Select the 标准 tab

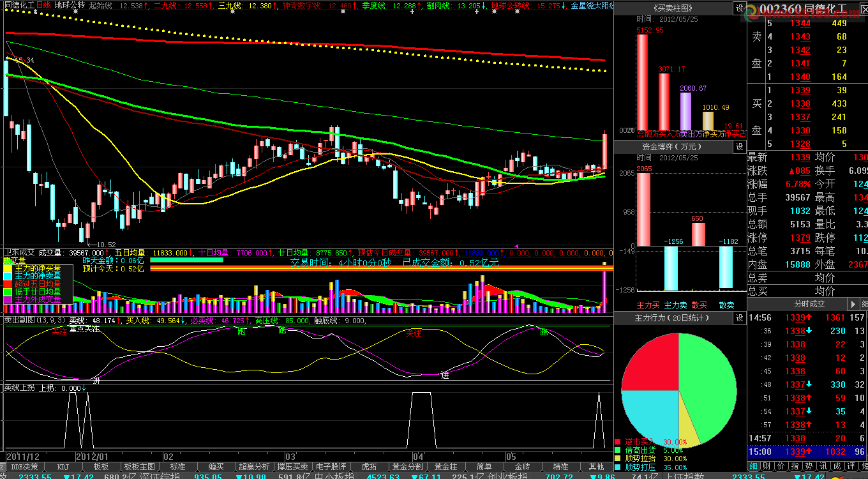point(177,466)
